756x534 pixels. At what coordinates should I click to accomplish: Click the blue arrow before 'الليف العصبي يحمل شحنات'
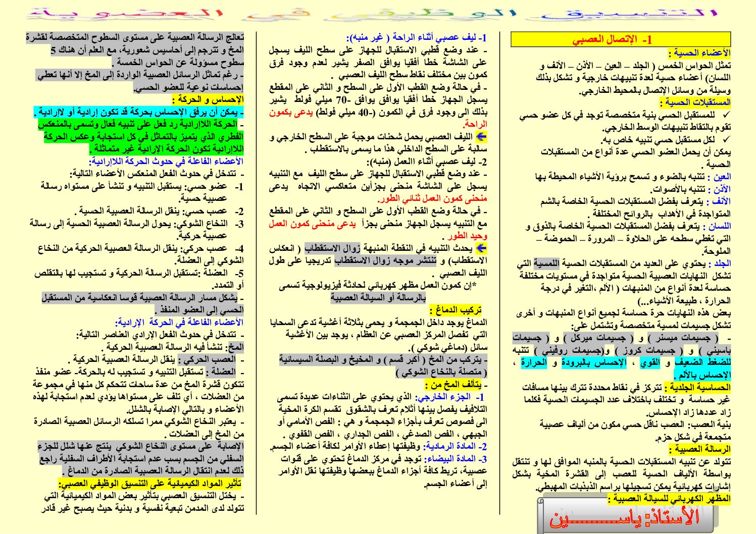click(x=481, y=137)
